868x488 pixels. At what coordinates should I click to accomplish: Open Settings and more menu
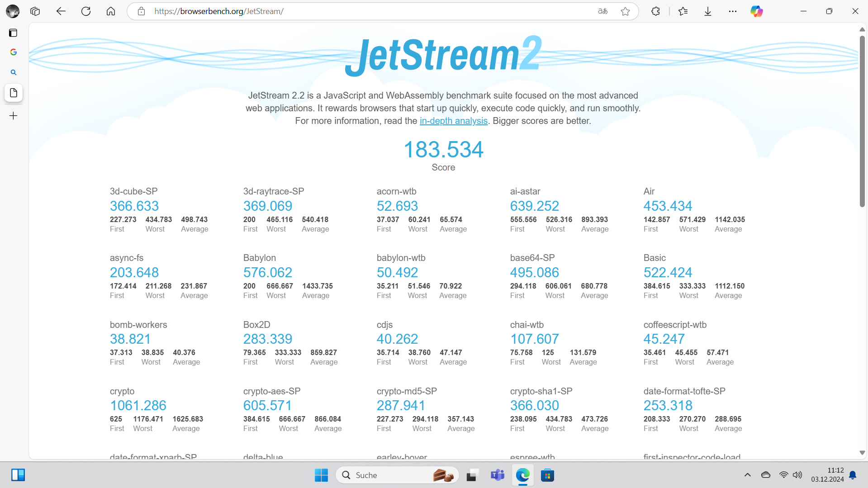point(733,11)
